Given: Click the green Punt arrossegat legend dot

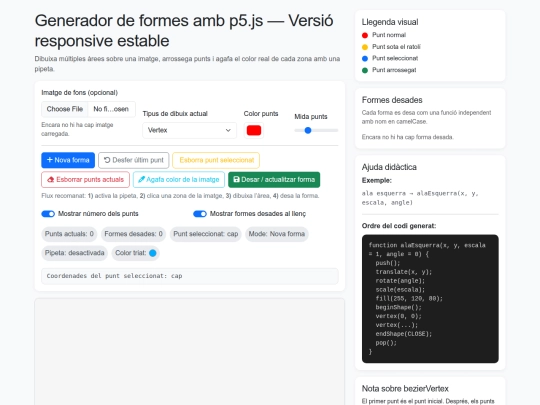Looking at the screenshot, I should (x=365, y=70).
